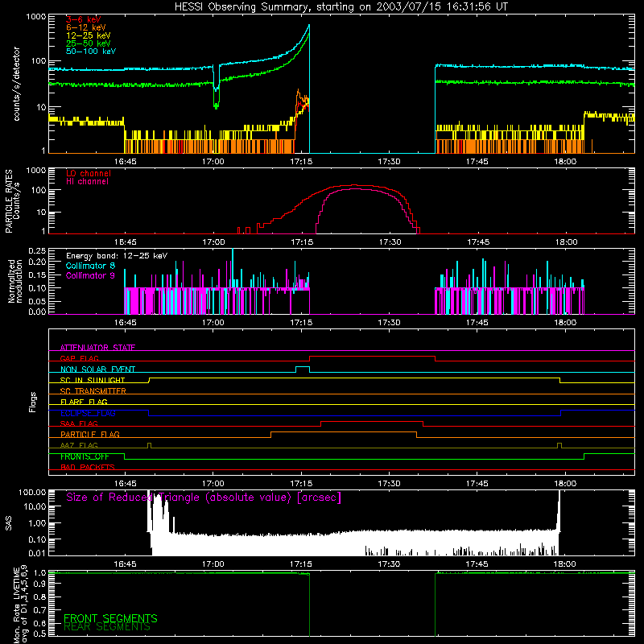
Task: Click the 18:00 tick under the flags plot
Action: click(x=565, y=484)
